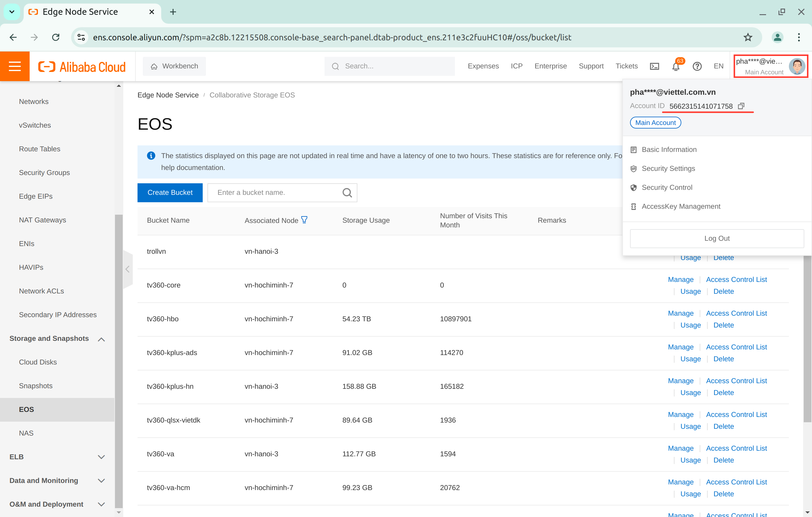Click the bucket search magnifier

pyautogui.click(x=347, y=192)
